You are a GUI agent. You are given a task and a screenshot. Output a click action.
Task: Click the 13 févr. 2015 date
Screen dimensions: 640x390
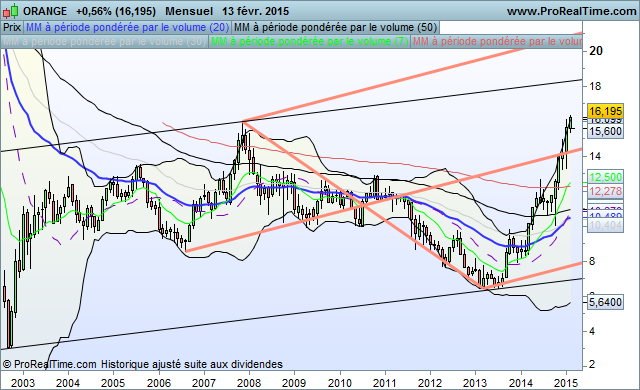[x=256, y=11]
